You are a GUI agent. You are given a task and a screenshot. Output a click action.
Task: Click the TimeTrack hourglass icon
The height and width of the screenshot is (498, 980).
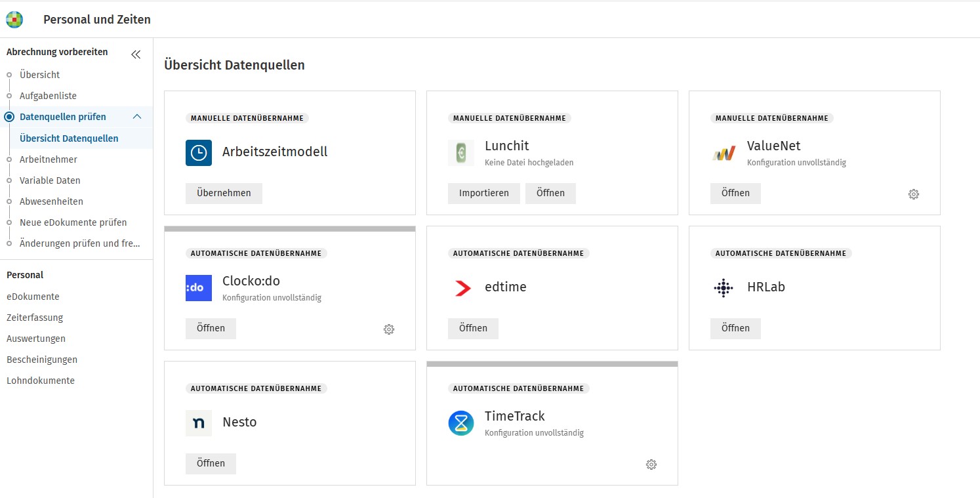pos(461,423)
